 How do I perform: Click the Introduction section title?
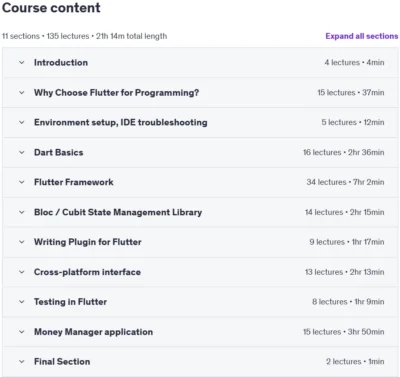61,62
